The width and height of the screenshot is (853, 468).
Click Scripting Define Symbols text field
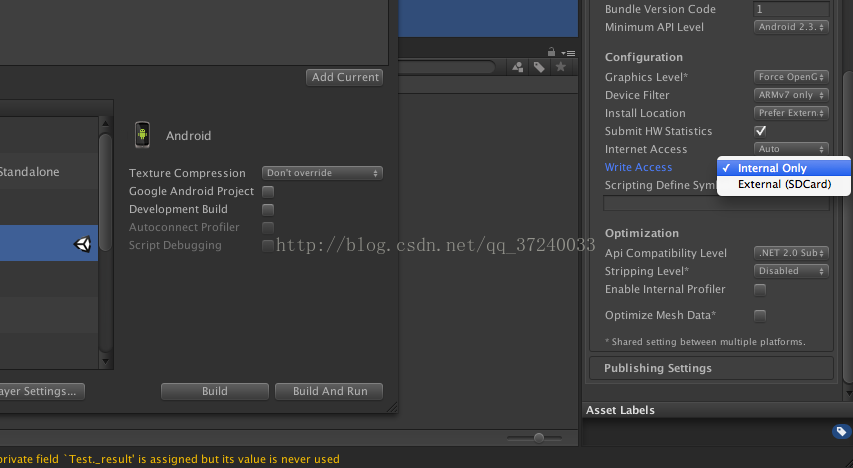coord(716,204)
